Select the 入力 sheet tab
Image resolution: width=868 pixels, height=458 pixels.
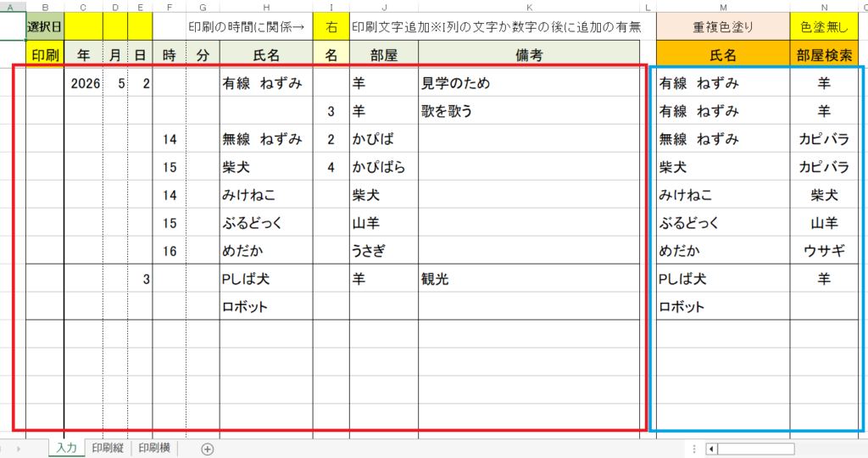[x=67, y=449]
